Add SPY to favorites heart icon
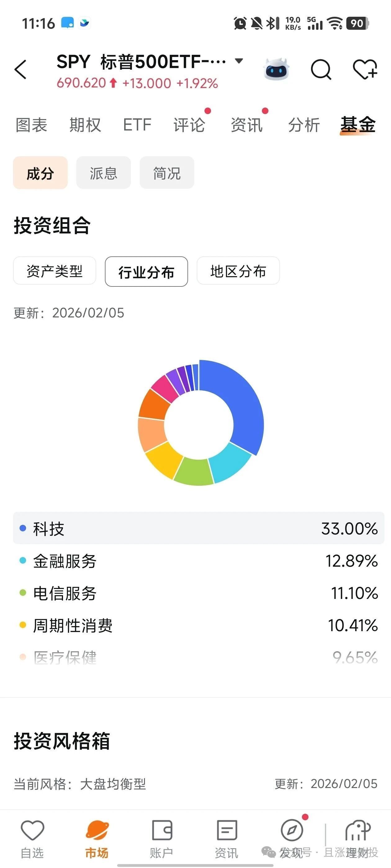The width and height of the screenshot is (391, 868). pyautogui.click(x=365, y=69)
